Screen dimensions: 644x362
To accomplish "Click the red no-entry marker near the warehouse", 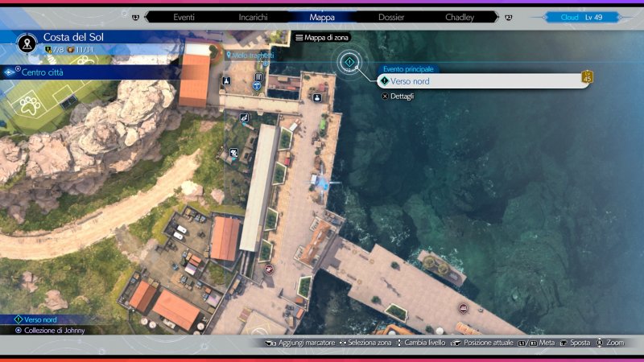I will [x=268, y=269].
